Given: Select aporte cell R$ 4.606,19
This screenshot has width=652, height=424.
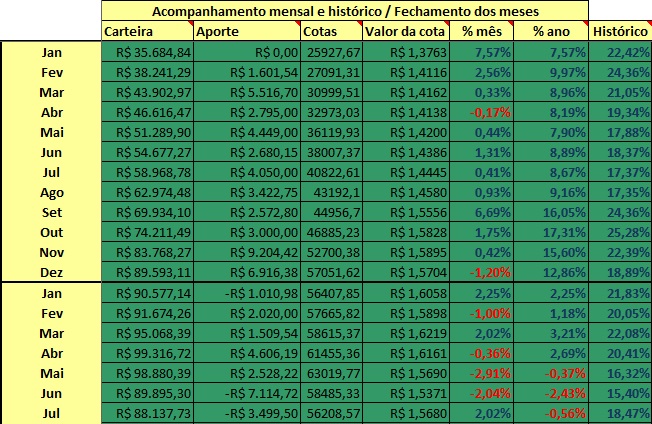Looking at the screenshot, I should 247,353.
